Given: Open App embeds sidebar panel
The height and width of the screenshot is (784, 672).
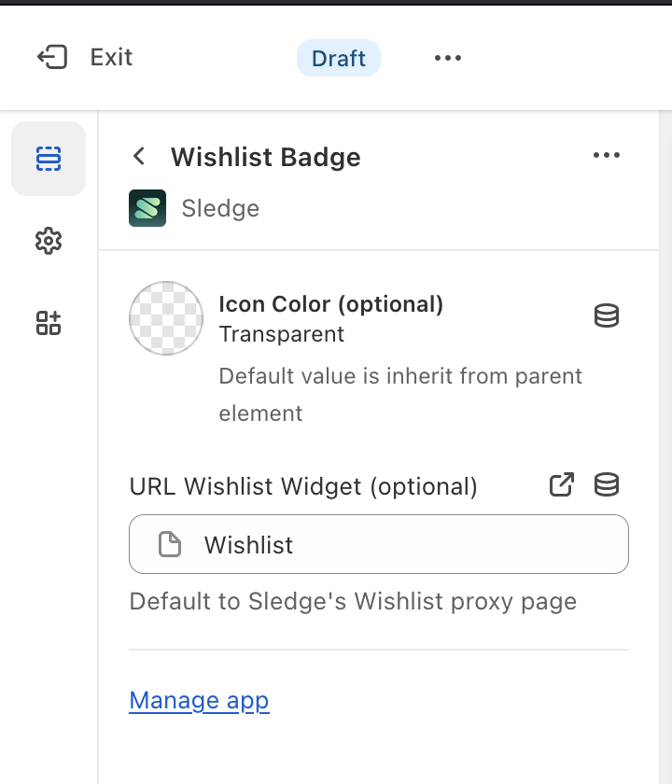Looking at the screenshot, I should pyautogui.click(x=49, y=323).
